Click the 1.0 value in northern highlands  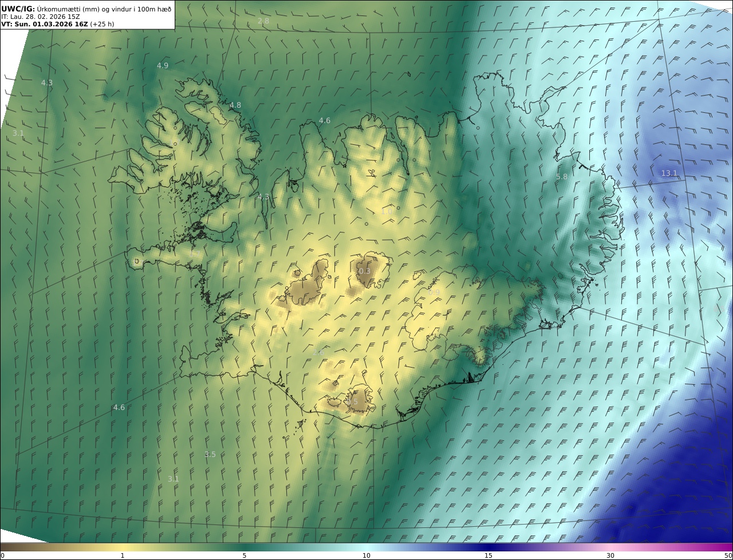point(387,211)
